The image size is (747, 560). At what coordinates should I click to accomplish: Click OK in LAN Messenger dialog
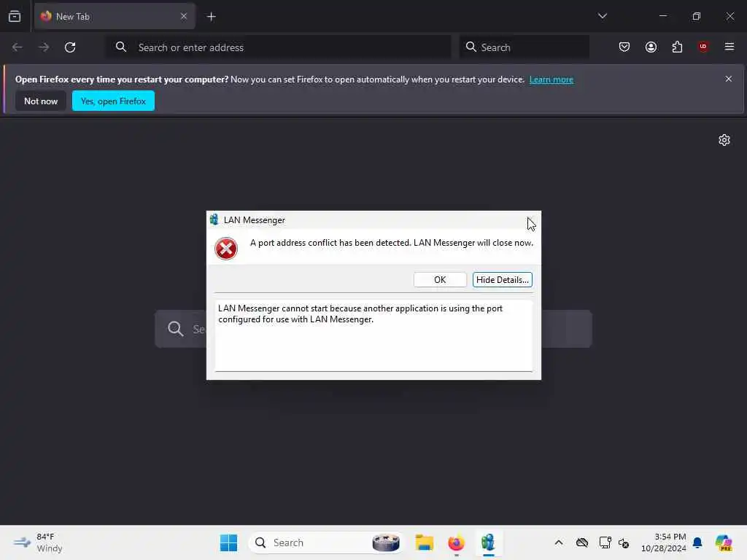[440, 279]
